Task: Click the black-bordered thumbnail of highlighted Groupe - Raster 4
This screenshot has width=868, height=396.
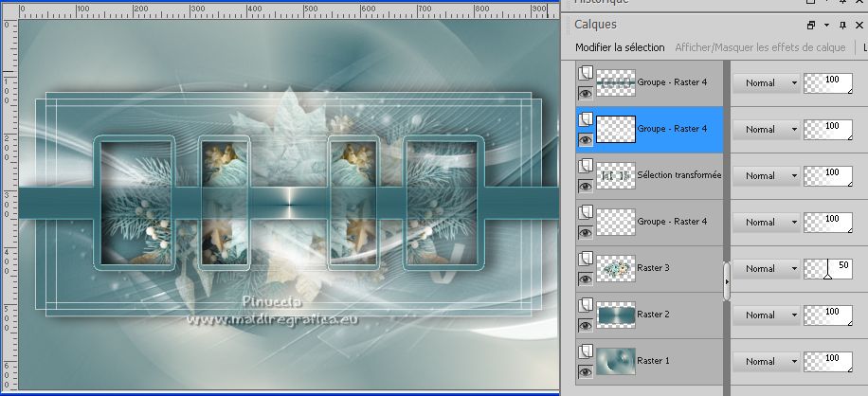Action: tap(616, 129)
